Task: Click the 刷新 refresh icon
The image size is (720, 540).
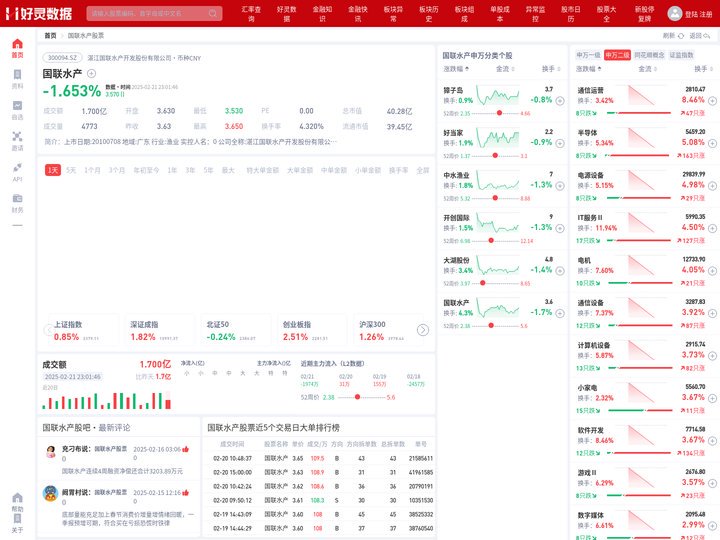Action: [681, 36]
